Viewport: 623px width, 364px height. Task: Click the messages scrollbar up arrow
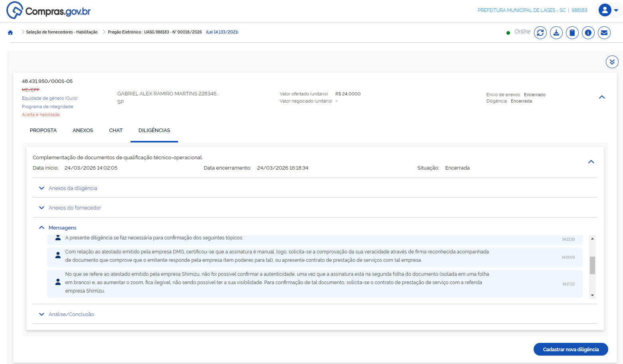click(592, 239)
